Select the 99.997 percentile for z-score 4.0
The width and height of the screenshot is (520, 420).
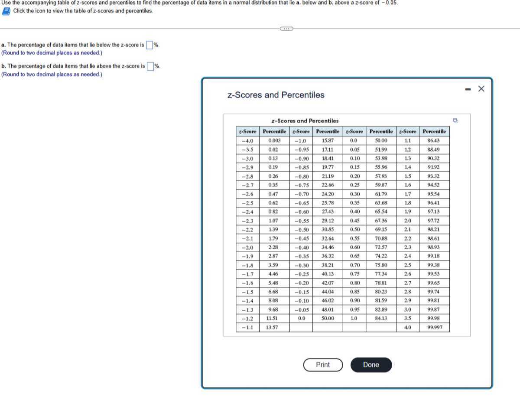tap(435, 327)
